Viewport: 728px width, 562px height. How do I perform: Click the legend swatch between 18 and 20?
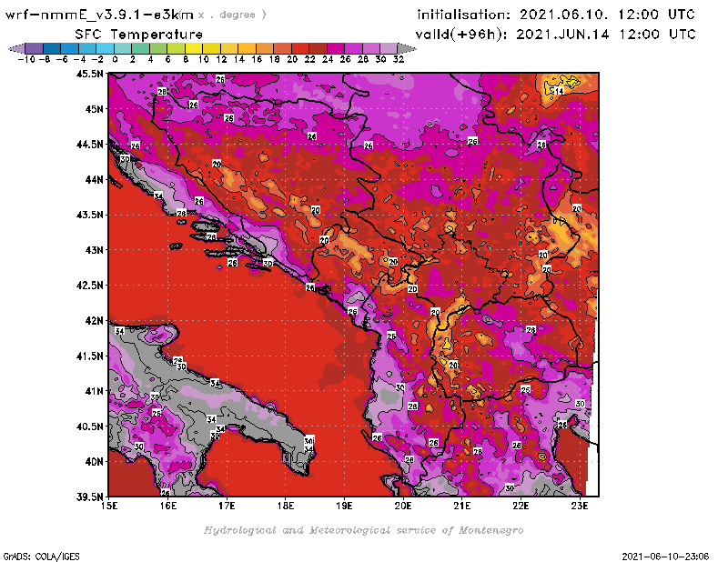(x=282, y=48)
